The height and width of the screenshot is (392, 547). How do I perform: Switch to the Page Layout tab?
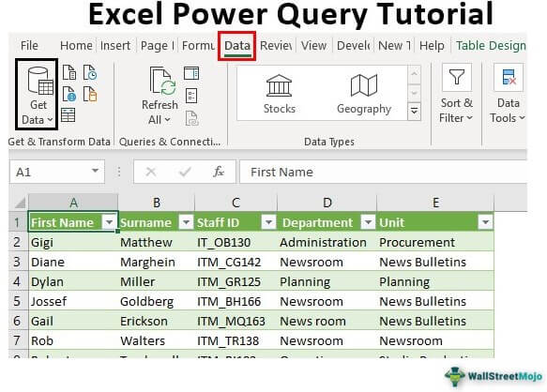(x=158, y=46)
